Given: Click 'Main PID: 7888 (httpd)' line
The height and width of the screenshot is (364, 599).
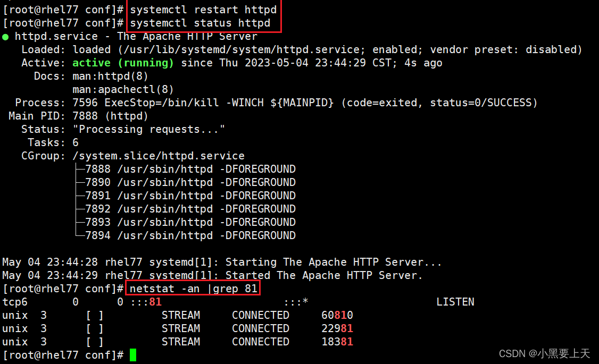Looking at the screenshot, I should click(78, 116).
